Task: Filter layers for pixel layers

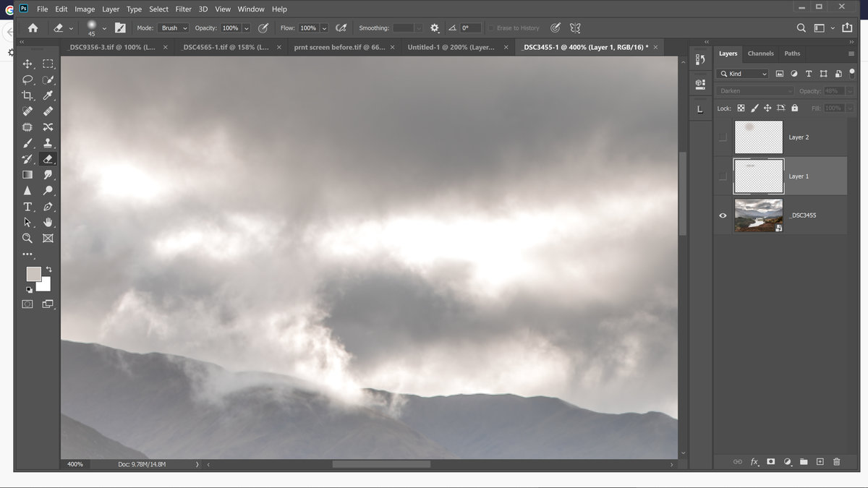Action: pos(780,74)
